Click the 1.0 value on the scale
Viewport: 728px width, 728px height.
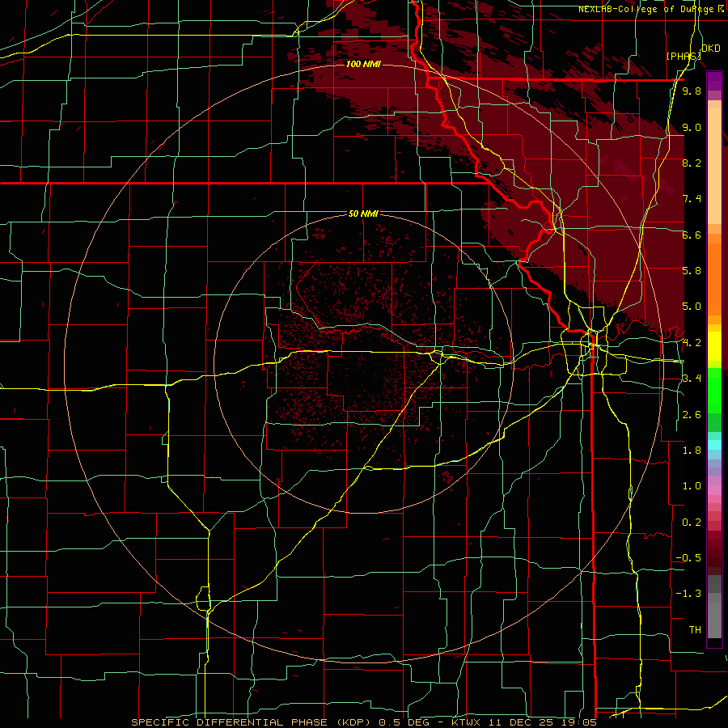692,486
